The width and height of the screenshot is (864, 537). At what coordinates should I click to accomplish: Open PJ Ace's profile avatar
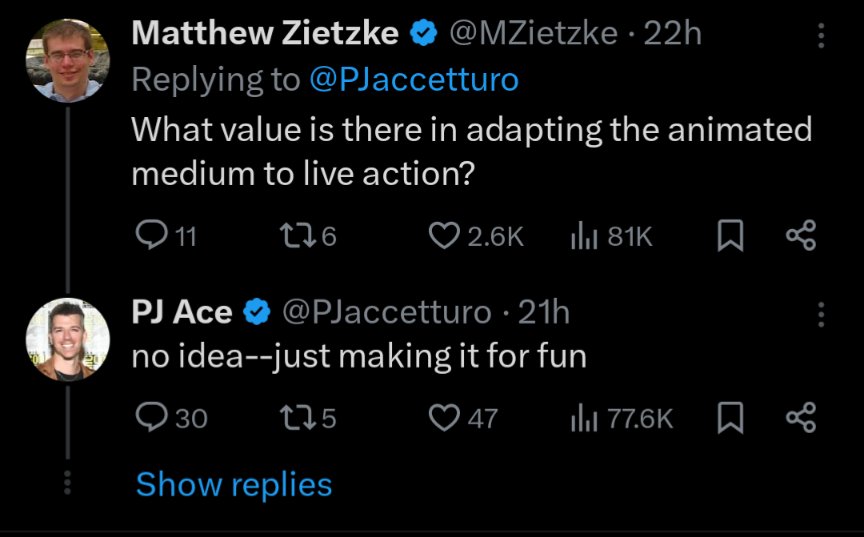67,339
